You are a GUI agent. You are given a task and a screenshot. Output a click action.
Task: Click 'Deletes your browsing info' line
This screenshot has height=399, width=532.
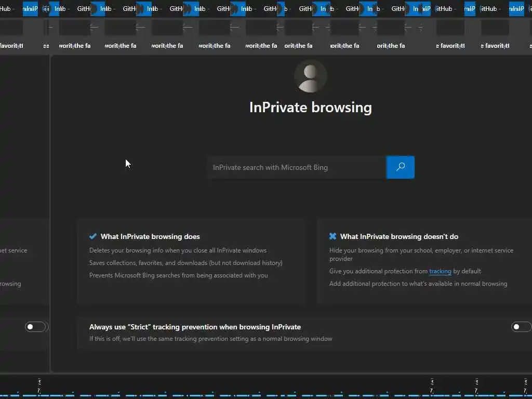(x=178, y=250)
